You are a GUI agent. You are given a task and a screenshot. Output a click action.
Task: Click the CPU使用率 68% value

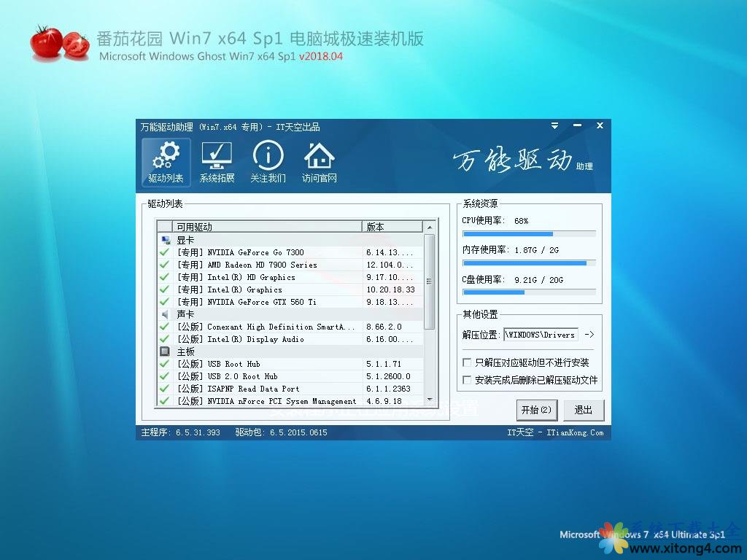(x=521, y=221)
